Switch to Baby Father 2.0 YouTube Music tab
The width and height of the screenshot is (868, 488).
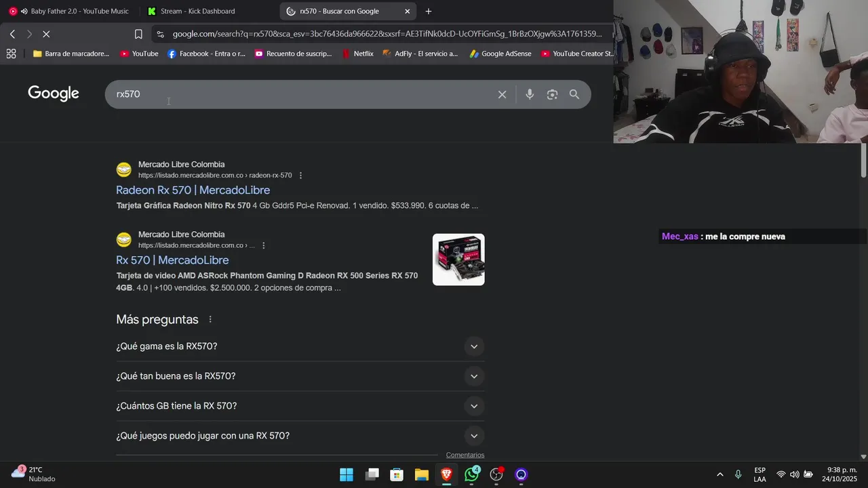(69, 11)
